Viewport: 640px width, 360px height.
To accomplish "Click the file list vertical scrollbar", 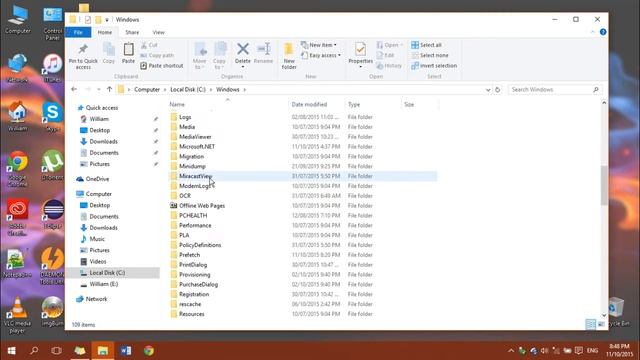I will [604, 185].
